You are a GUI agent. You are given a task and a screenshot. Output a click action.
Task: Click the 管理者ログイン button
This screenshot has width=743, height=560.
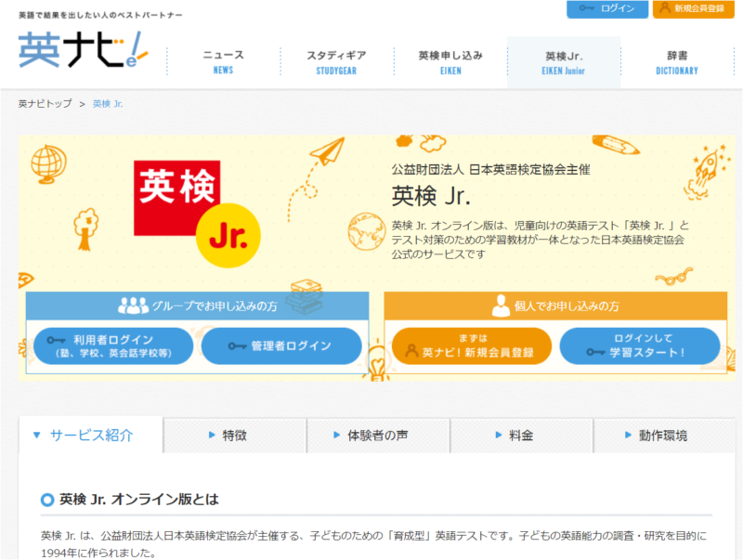pos(281,345)
